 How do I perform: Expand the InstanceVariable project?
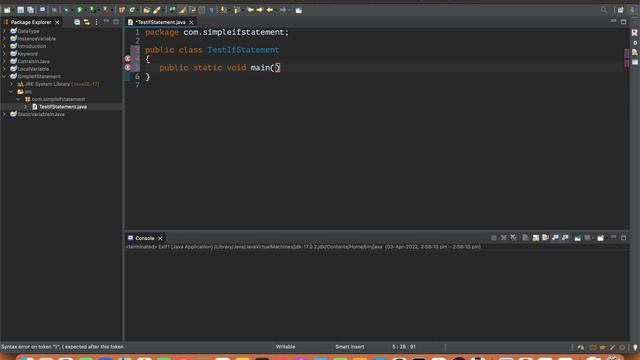4,39
